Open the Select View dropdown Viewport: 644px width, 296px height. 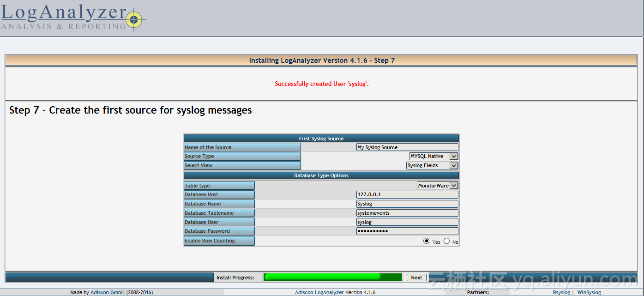point(432,165)
